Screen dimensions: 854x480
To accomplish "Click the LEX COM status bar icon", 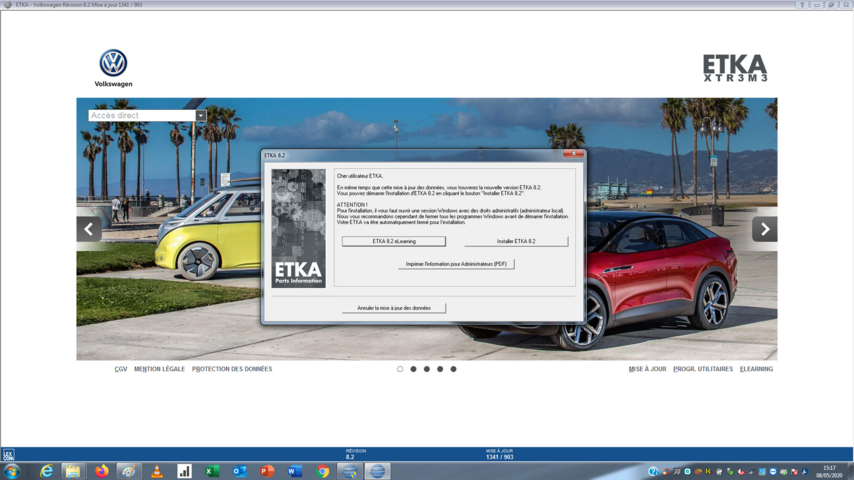I will click(x=8, y=454).
